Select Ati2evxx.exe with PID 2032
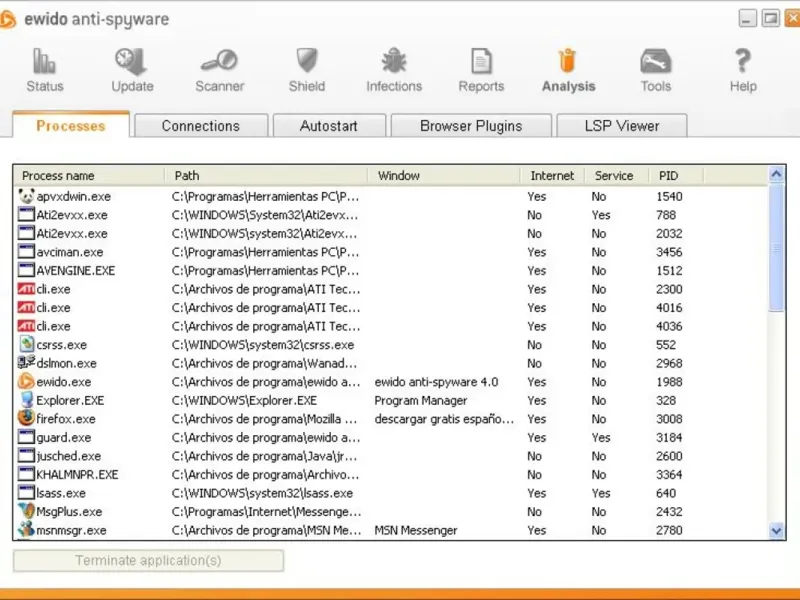 [x=391, y=233]
